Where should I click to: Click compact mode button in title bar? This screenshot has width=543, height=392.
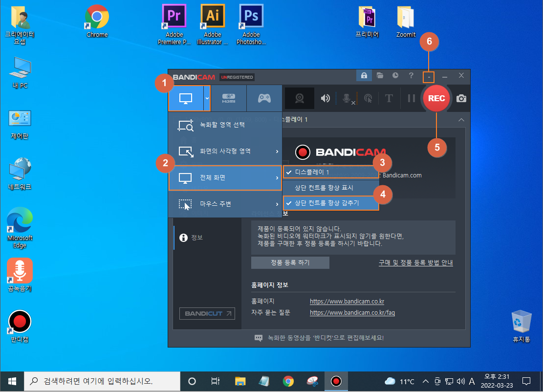[429, 77]
